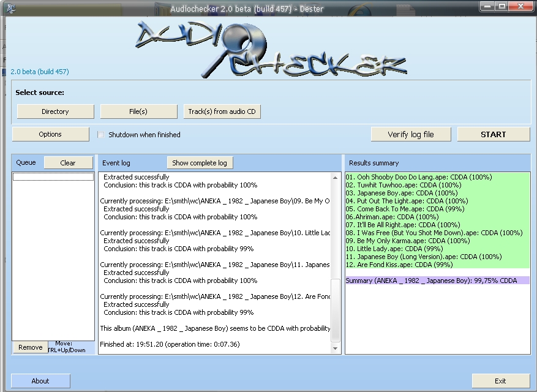Click the event log scrollbar thumb
537x392 pixels.
coord(335,311)
